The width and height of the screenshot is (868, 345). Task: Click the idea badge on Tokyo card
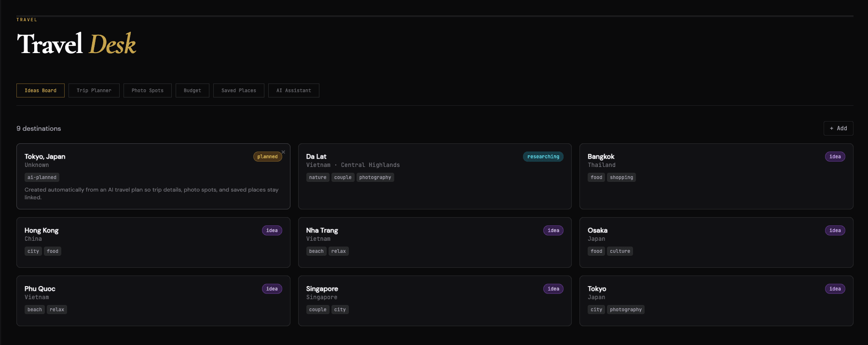(835, 289)
